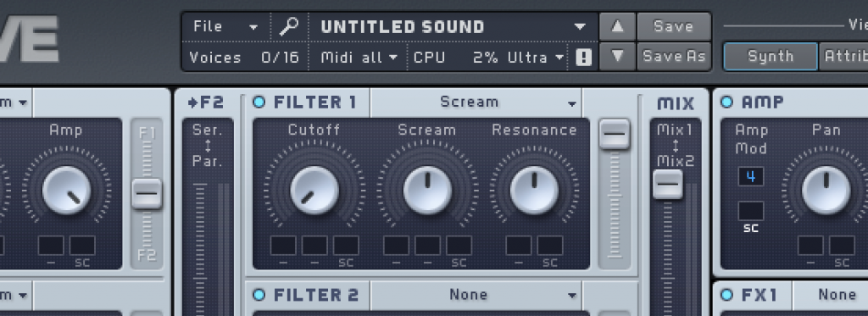Viewport: 868px width, 316px height.
Task: Click the Save button
Action: click(674, 26)
